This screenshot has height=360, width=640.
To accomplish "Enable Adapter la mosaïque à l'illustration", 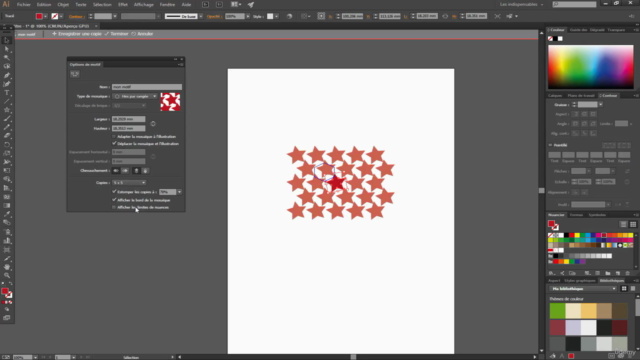I will click(114, 136).
